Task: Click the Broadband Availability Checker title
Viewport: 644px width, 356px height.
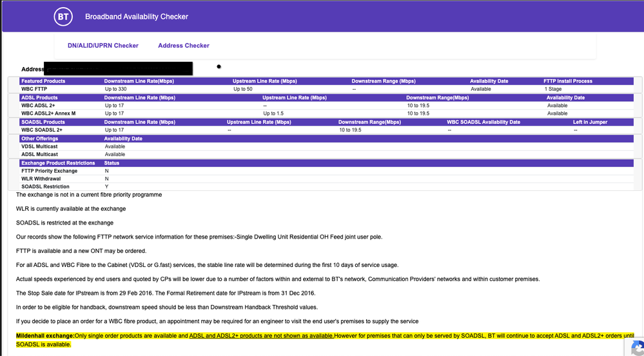Action: pos(137,17)
